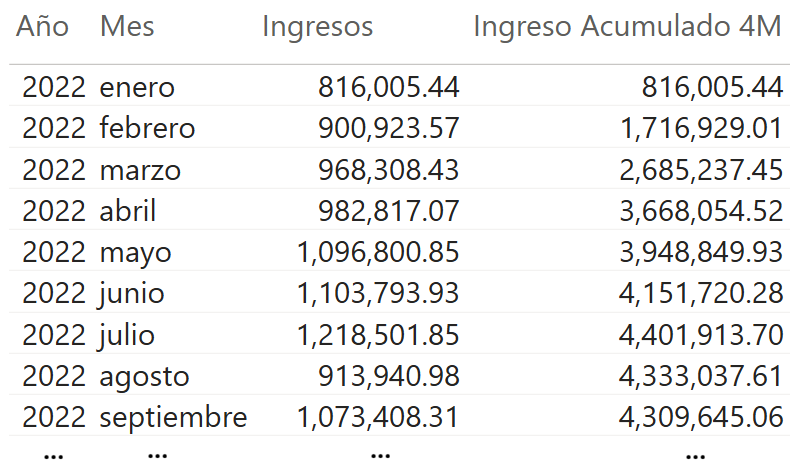Click the "mayo" month cell
The width and height of the screenshot is (801, 476).
click(x=135, y=253)
